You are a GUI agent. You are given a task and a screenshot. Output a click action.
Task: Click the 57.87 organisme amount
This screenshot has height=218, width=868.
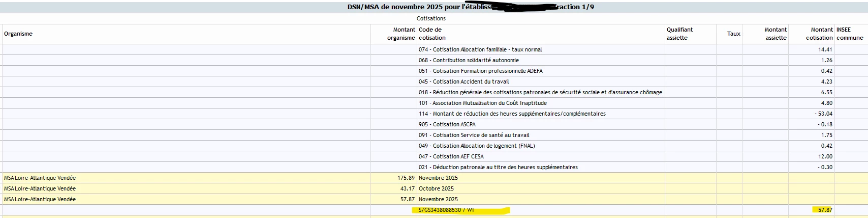tap(408, 199)
